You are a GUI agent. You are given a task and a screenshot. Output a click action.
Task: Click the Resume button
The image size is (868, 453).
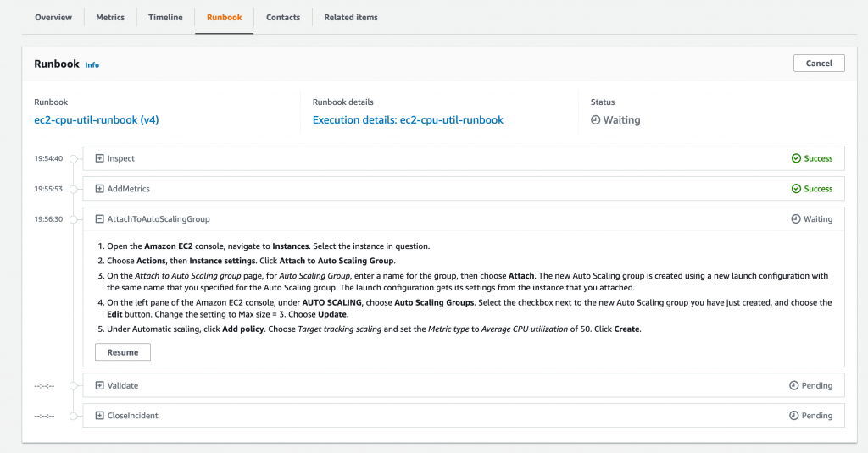point(123,351)
